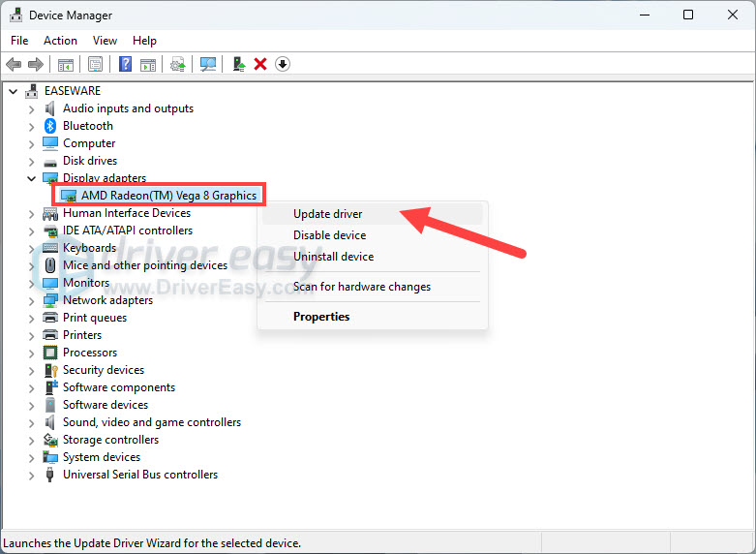Click the Properties sheet toolbar icon
The height and width of the screenshot is (554, 756).
pyautogui.click(x=96, y=64)
